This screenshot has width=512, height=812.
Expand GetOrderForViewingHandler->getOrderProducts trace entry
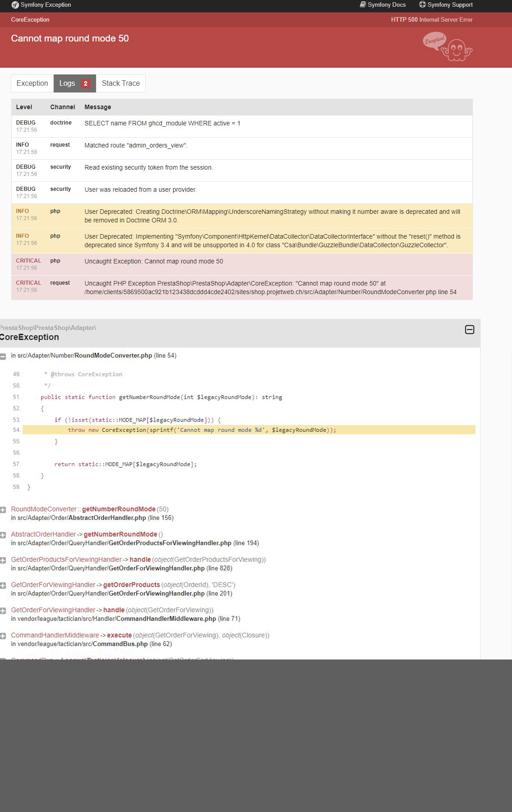3,586
